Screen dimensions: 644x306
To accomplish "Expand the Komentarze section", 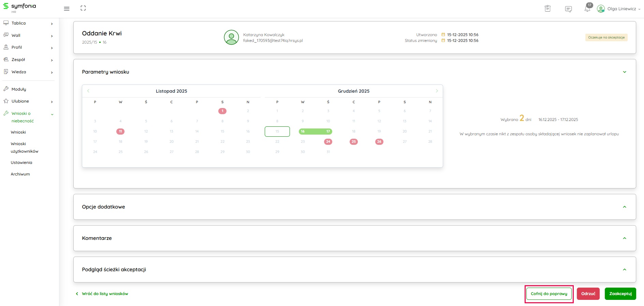I will pos(625,238).
